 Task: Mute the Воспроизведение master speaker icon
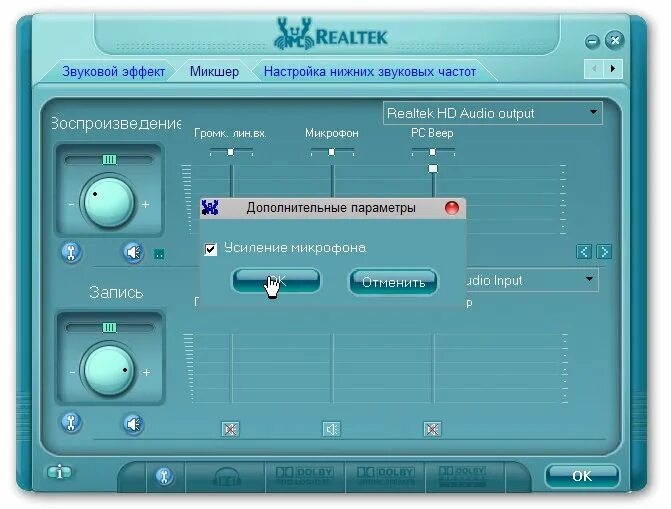click(x=134, y=253)
